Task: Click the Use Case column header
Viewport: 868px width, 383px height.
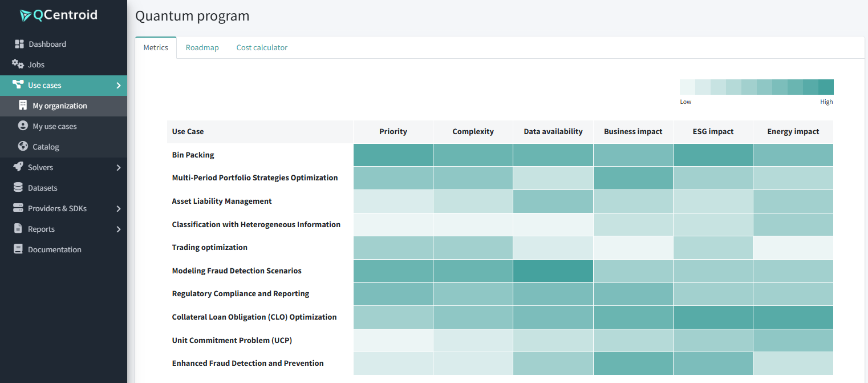Action: [260, 131]
